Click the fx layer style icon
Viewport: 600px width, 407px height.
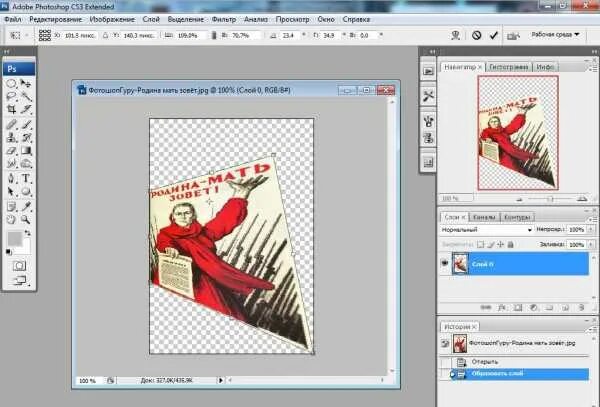[x=502, y=307]
